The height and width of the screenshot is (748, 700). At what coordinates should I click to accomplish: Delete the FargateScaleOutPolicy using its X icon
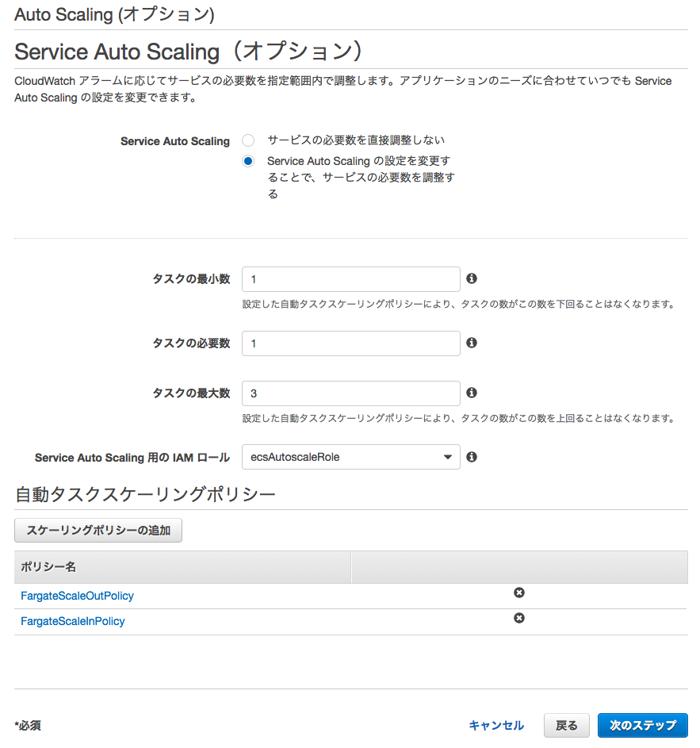519,593
